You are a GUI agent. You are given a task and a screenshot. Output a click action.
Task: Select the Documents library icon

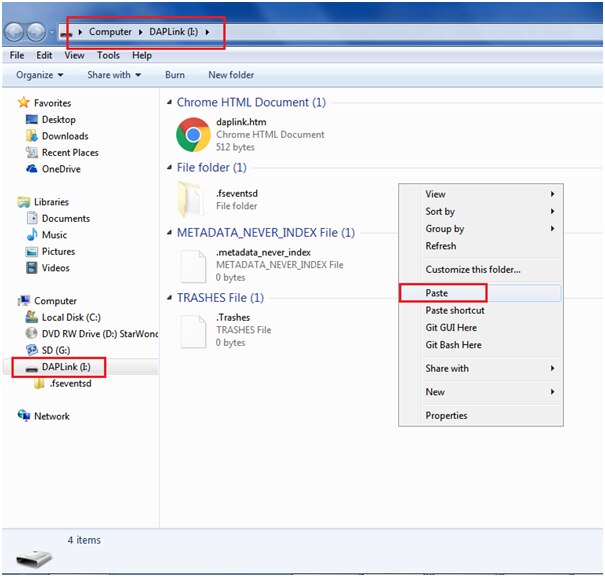click(32, 218)
